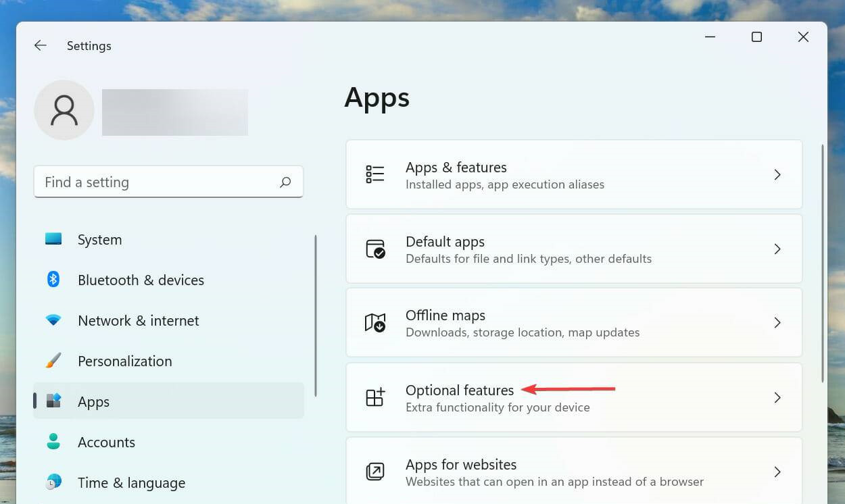Open Default apps chevron arrow

[x=777, y=249]
